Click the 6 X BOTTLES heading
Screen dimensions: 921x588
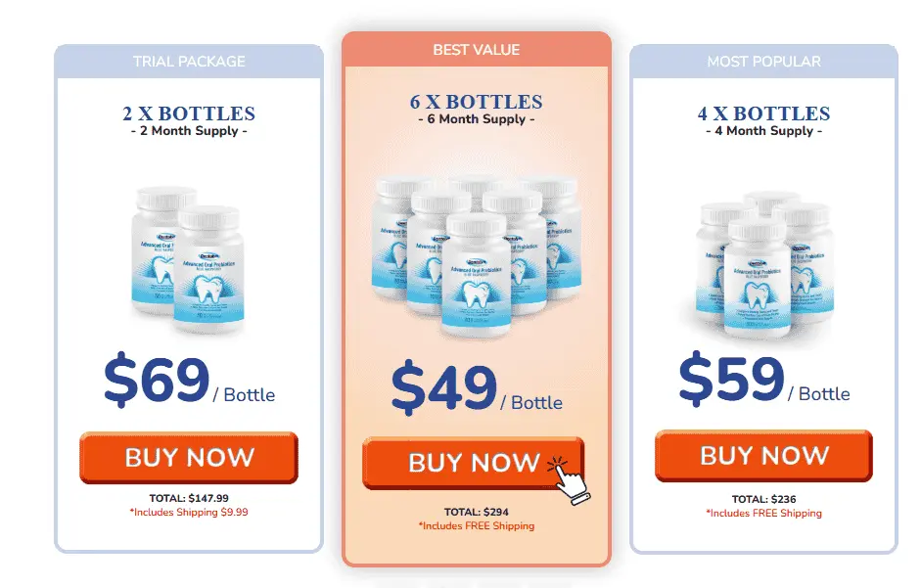(x=477, y=102)
